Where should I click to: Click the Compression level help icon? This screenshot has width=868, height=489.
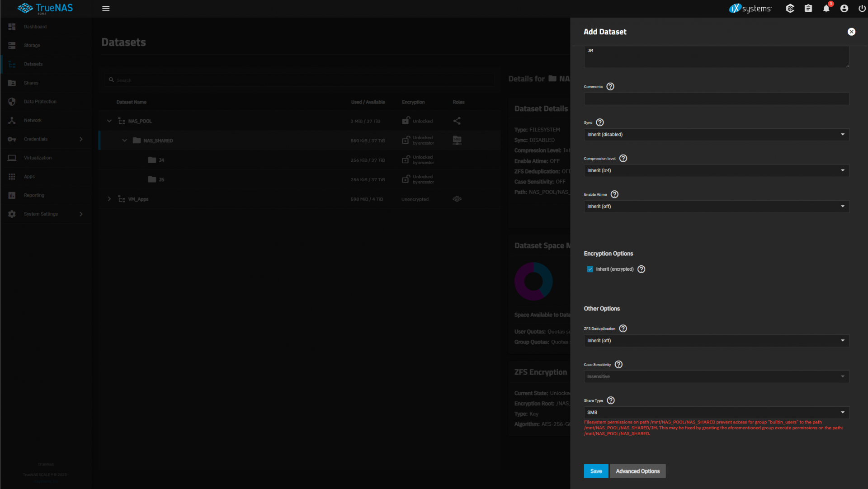pyautogui.click(x=623, y=159)
